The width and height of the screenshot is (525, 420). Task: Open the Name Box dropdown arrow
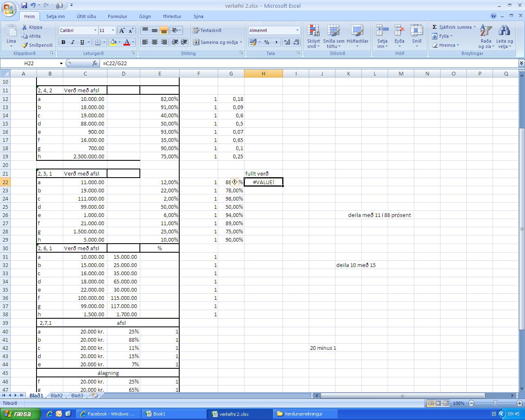point(61,64)
